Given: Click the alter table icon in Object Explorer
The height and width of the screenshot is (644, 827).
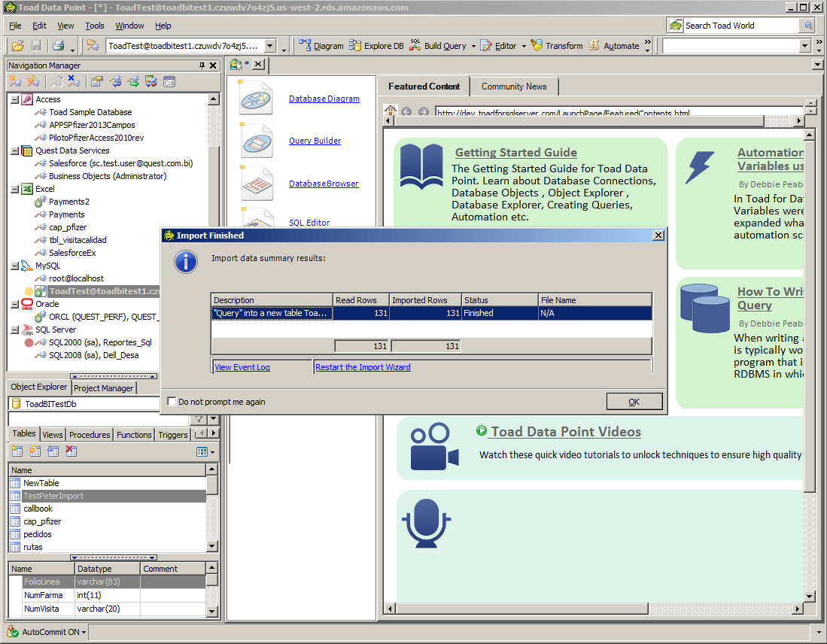Looking at the screenshot, I should click(x=53, y=451).
